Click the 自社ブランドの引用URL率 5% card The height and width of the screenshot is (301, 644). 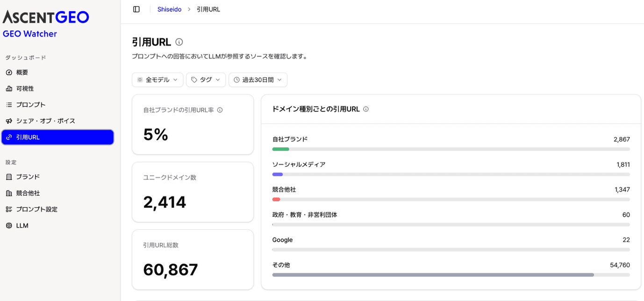[193, 125]
